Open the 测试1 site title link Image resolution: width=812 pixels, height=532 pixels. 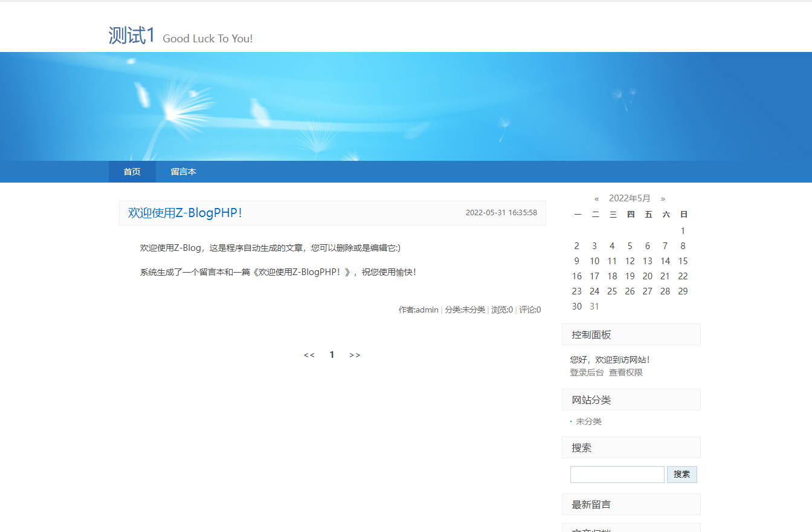(132, 35)
